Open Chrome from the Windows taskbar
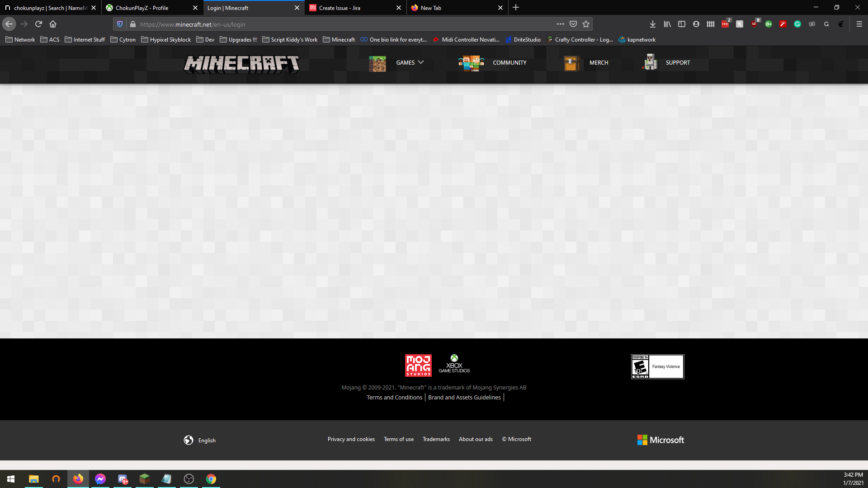Image resolution: width=868 pixels, height=488 pixels. pyautogui.click(x=211, y=479)
